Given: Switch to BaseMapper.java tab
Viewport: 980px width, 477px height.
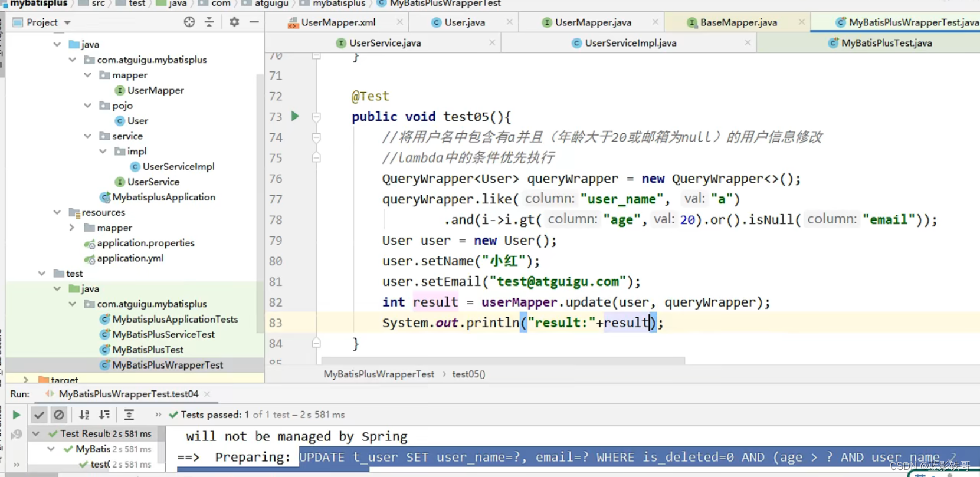Looking at the screenshot, I should [738, 22].
